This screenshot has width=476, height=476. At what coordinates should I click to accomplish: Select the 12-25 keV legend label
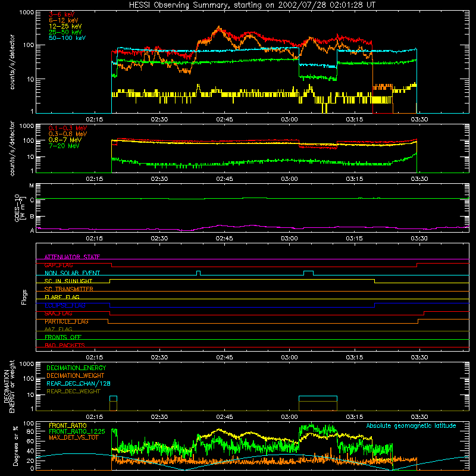65,26
